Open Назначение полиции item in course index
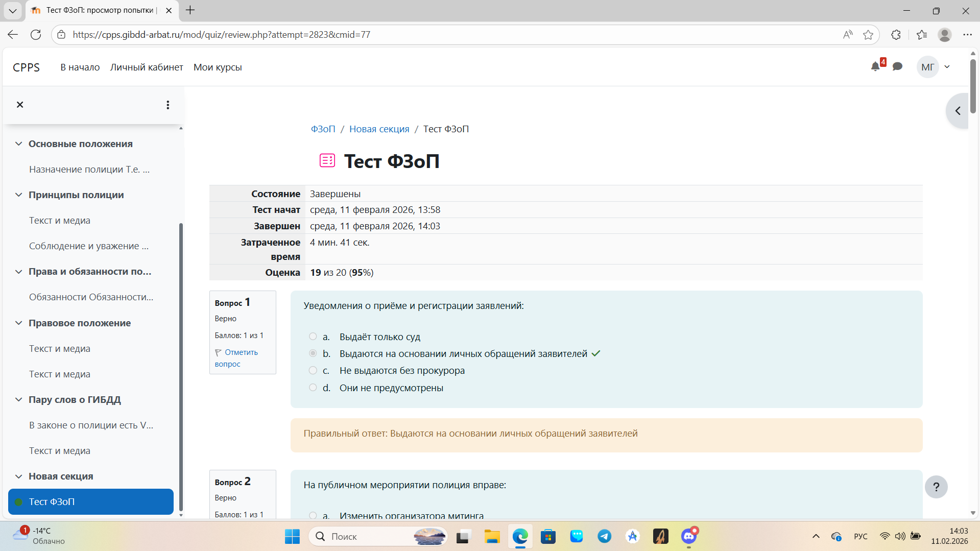The image size is (980, 551). click(89, 170)
